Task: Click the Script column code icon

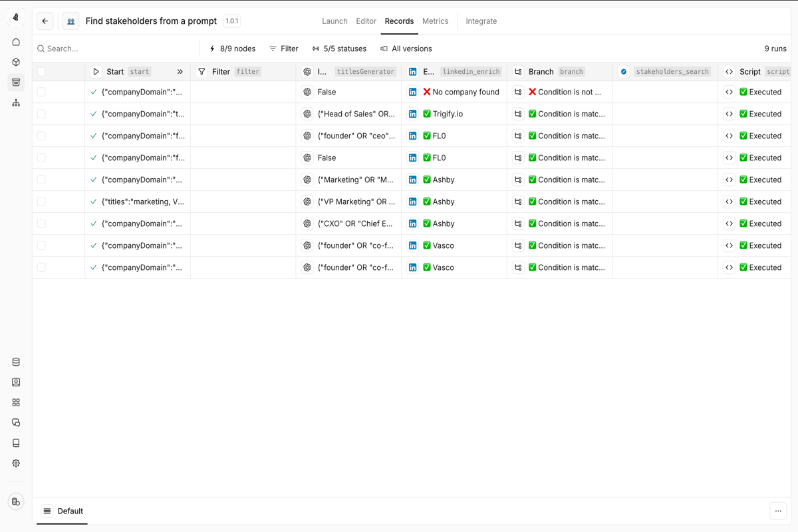Action: (x=730, y=72)
